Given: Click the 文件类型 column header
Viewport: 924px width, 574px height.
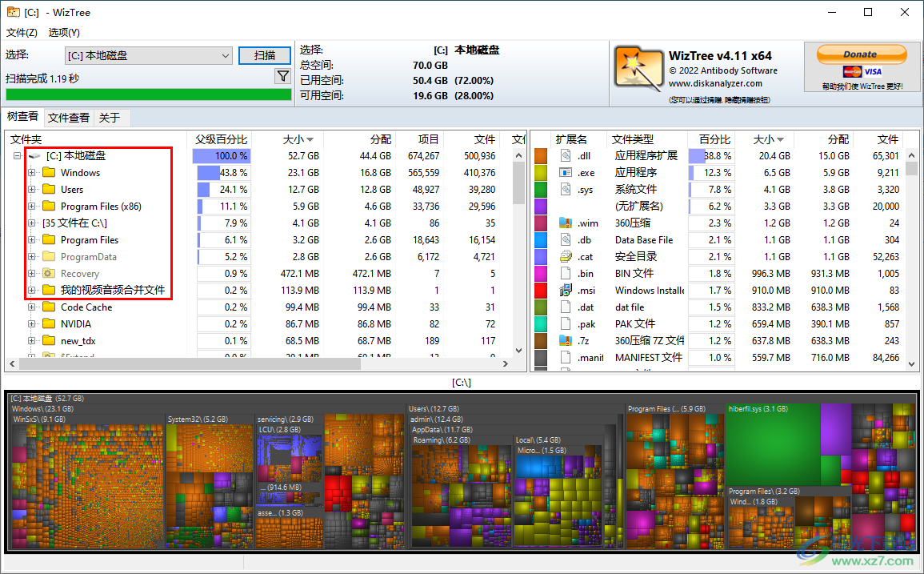Looking at the screenshot, I should pos(646,139).
